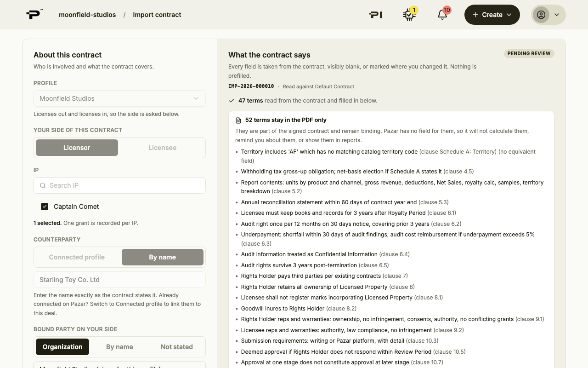Click the 'Import contract' breadcrumb text

click(x=157, y=15)
